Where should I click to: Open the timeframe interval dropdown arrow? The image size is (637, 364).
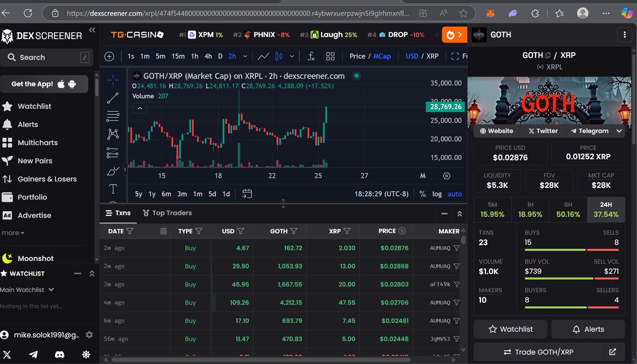coord(245,56)
